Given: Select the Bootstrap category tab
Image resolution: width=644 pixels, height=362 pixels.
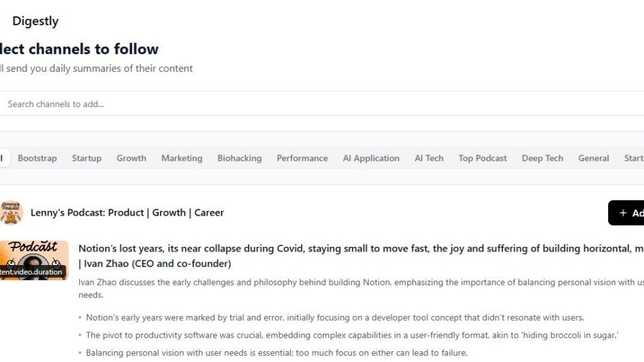Looking at the screenshot, I should pyautogui.click(x=37, y=158).
